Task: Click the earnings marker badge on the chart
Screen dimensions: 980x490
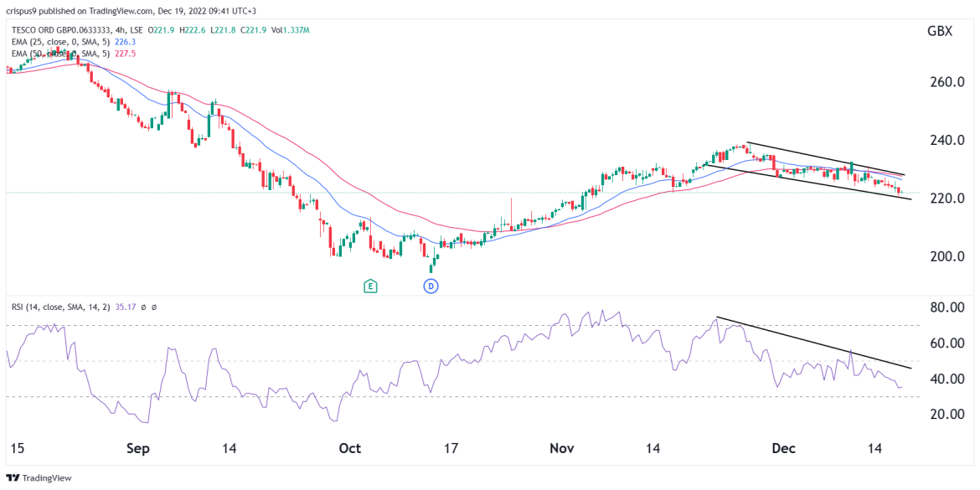Action: point(369,285)
